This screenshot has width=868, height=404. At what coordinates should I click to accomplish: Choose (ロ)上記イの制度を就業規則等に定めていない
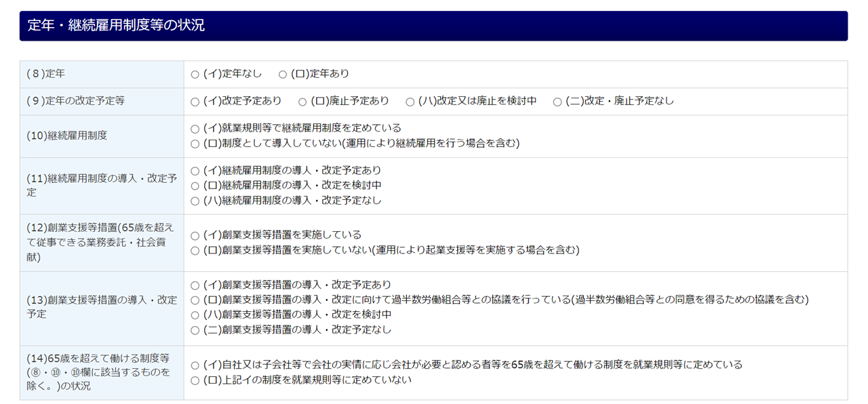[195, 381]
